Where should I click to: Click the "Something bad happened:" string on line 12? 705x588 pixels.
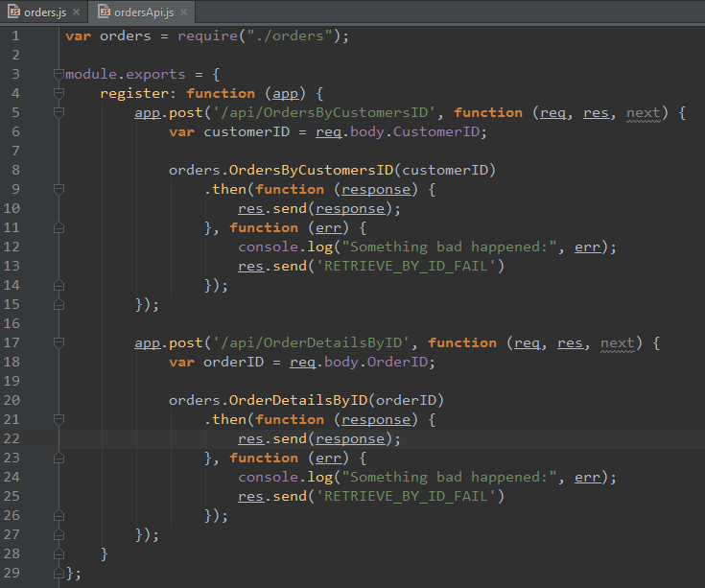click(x=449, y=247)
